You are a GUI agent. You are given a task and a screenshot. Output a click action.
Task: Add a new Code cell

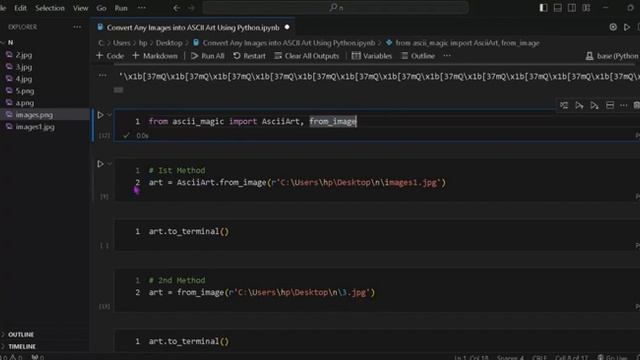110,56
